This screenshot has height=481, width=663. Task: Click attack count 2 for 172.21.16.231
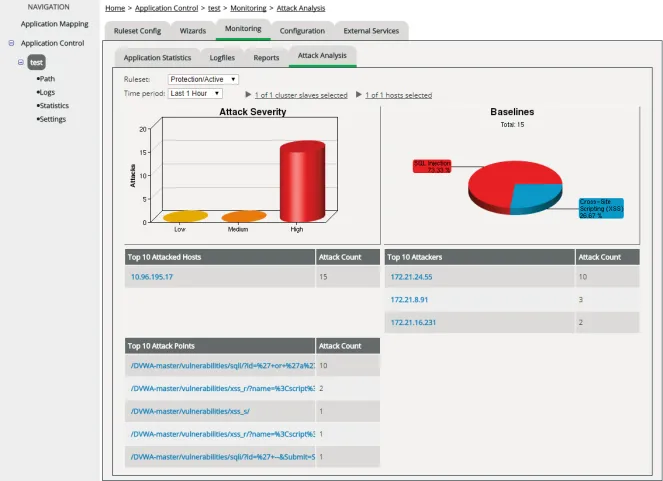581,322
